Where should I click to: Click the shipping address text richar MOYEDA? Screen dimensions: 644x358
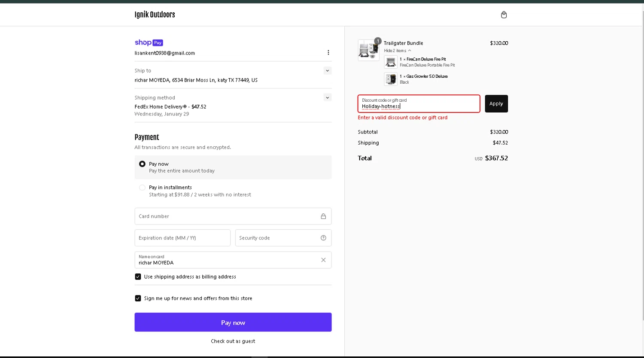click(x=196, y=80)
